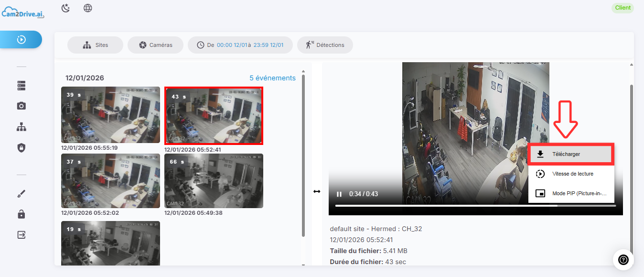Toggle dark mode moon icon

point(66,8)
